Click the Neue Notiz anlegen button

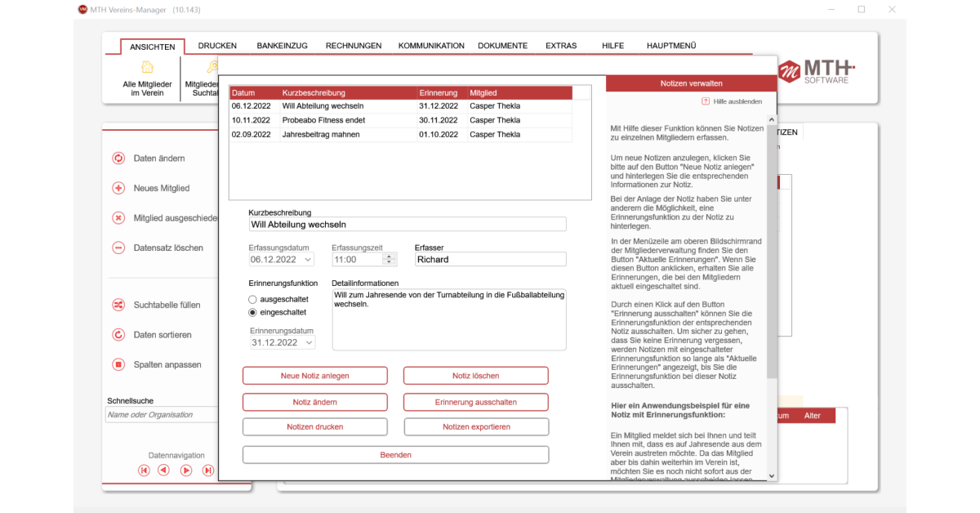pos(315,376)
